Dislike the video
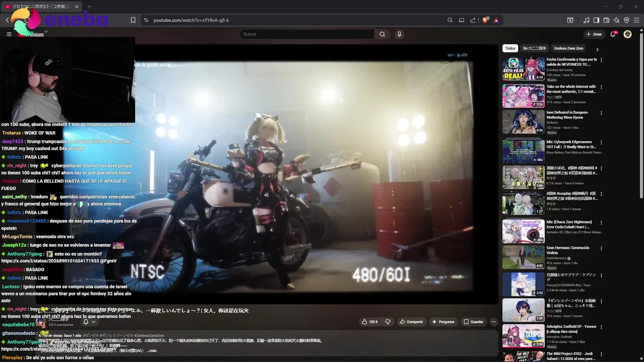644x362 pixels. click(387, 322)
